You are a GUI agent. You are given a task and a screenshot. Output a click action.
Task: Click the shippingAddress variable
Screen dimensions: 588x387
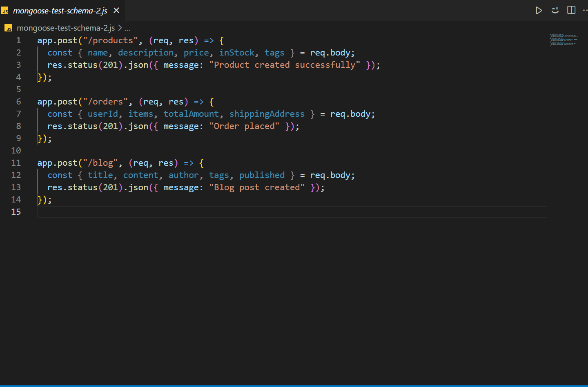pyautogui.click(x=267, y=114)
